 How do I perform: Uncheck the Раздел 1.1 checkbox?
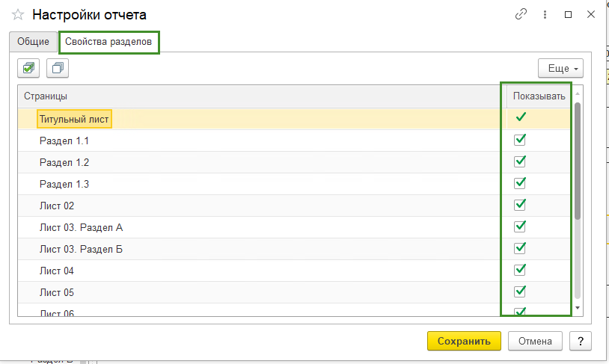click(x=521, y=140)
